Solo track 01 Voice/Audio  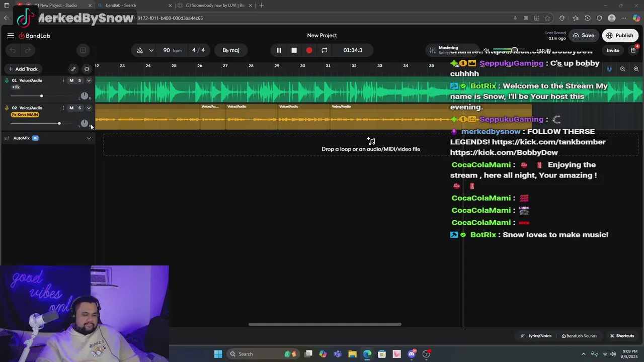(79, 80)
